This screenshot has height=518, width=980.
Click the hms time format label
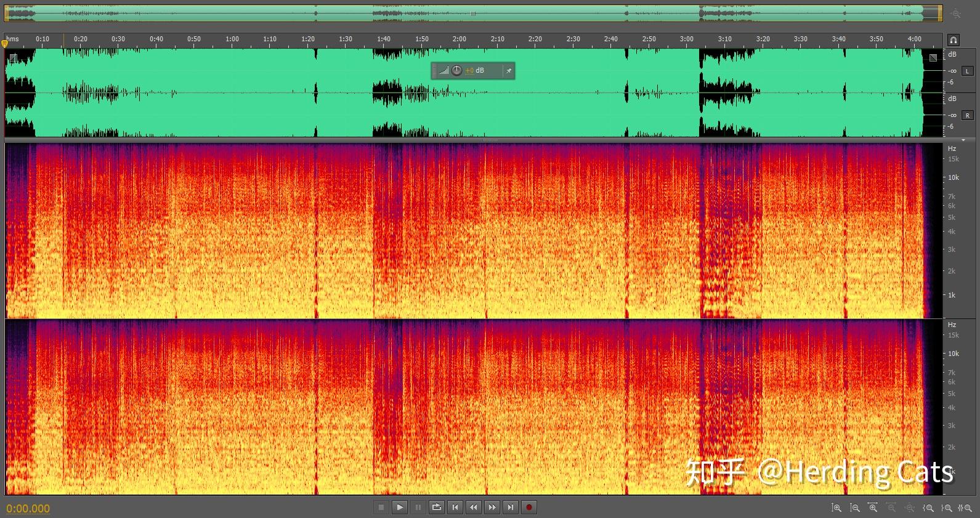click(12, 39)
